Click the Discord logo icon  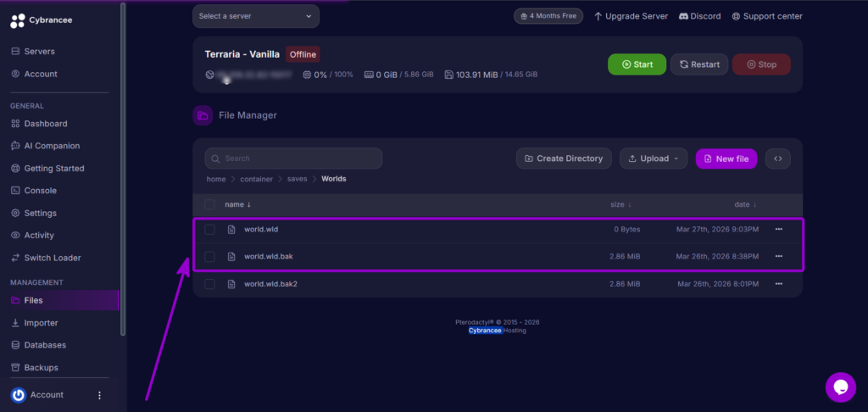683,16
